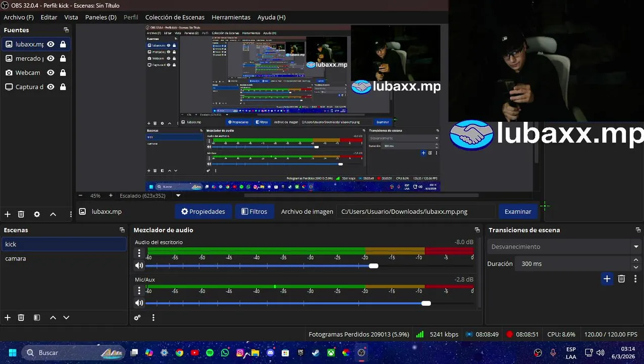Image resolution: width=644 pixels, height=364 pixels.
Task: Open options dots for Mic/Aux channel
Action: point(139,290)
